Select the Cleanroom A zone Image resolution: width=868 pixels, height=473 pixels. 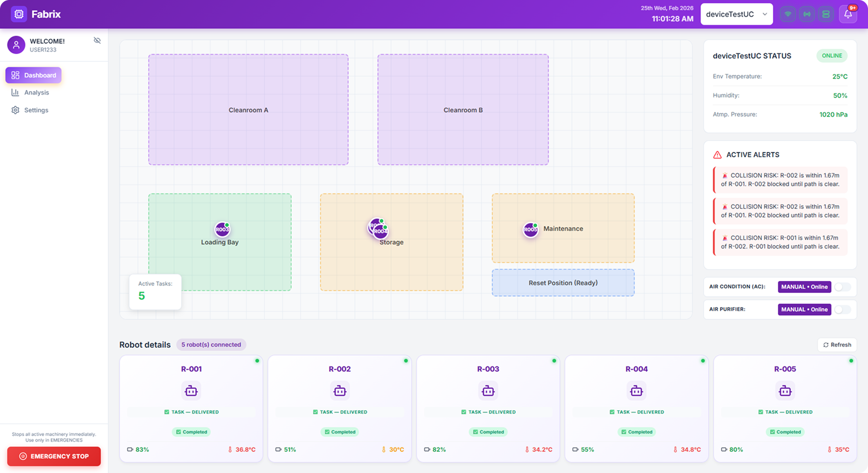(248, 110)
